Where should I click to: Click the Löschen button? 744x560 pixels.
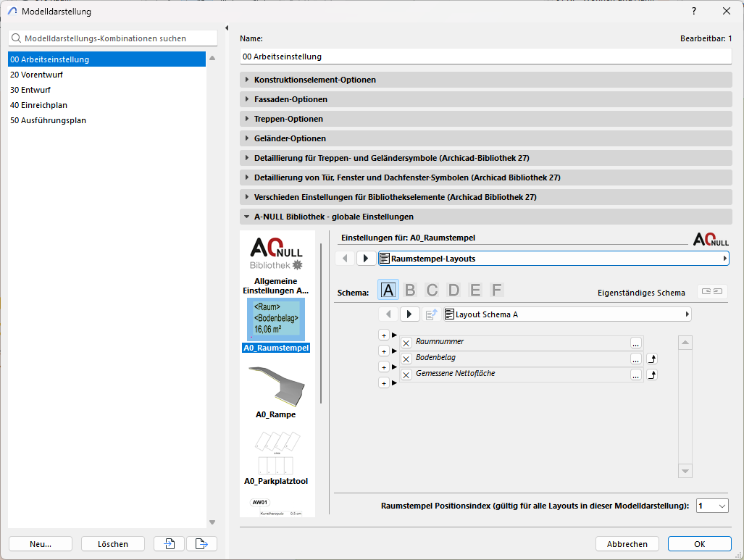coord(113,544)
